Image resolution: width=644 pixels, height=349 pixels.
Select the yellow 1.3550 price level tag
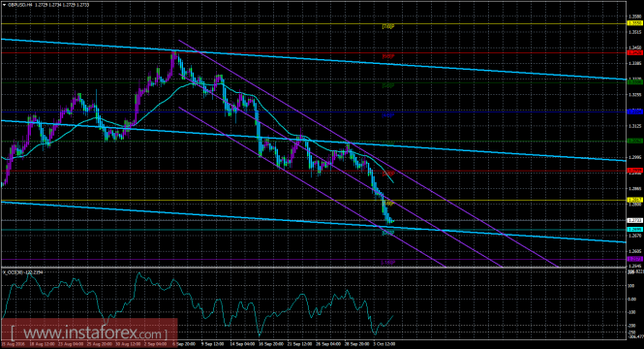coord(635,23)
